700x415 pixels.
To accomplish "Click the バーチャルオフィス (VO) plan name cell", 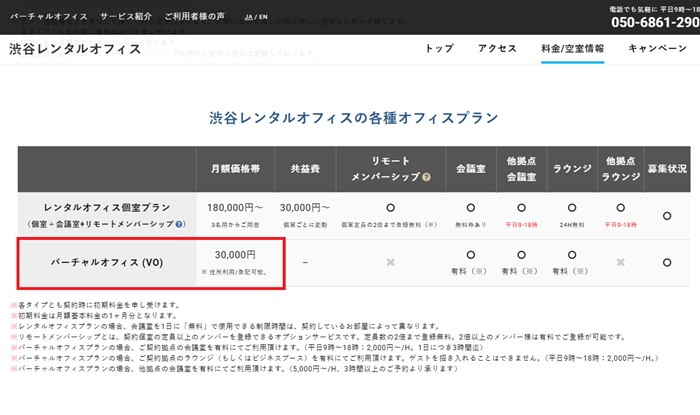I will [x=104, y=262].
